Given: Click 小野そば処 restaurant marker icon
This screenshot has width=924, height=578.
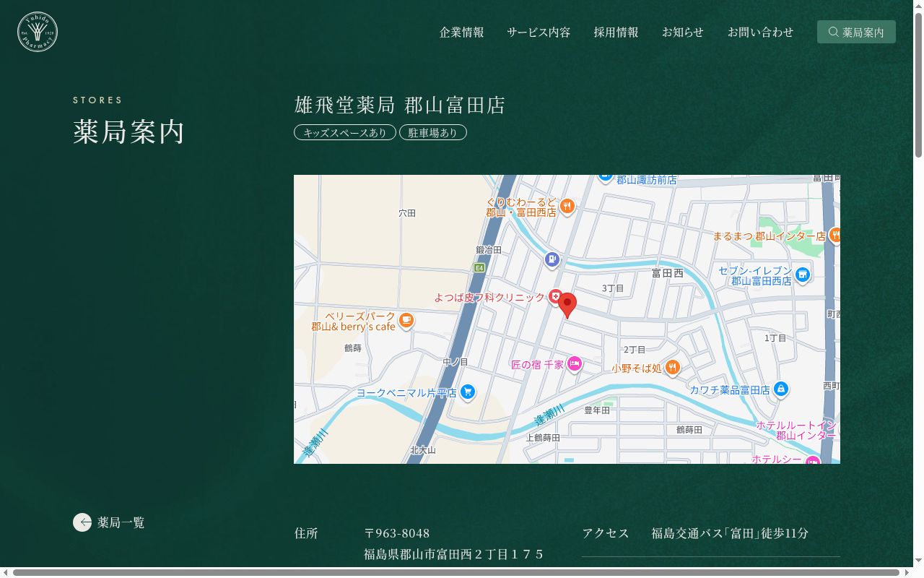Looking at the screenshot, I should [673, 368].
